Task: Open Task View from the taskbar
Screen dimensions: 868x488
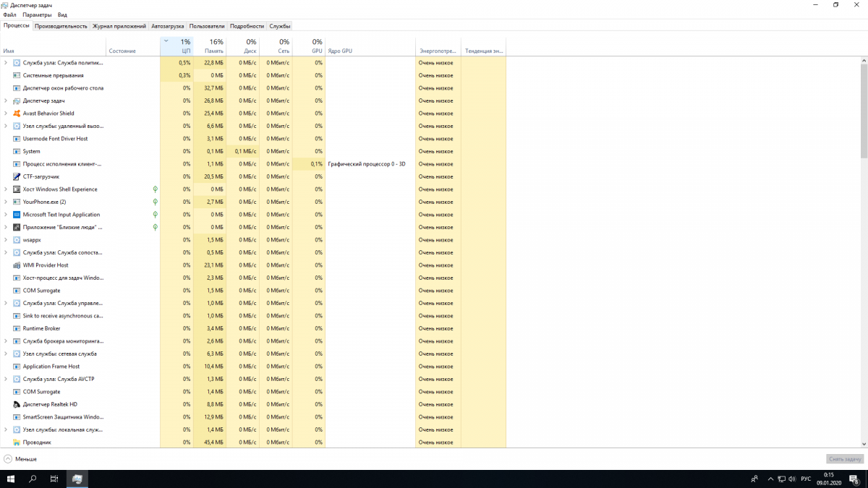Action: pos(54,479)
